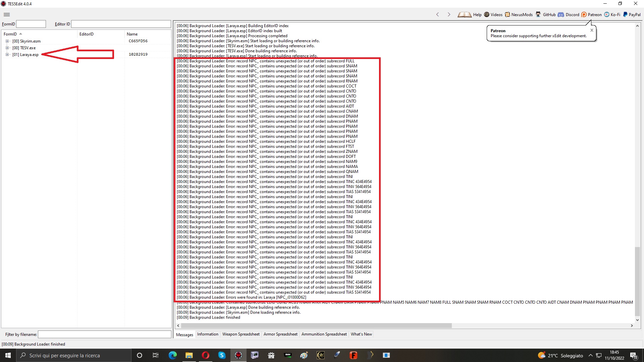Open Skype from taskbar
The image size is (644, 362).
[222, 355]
